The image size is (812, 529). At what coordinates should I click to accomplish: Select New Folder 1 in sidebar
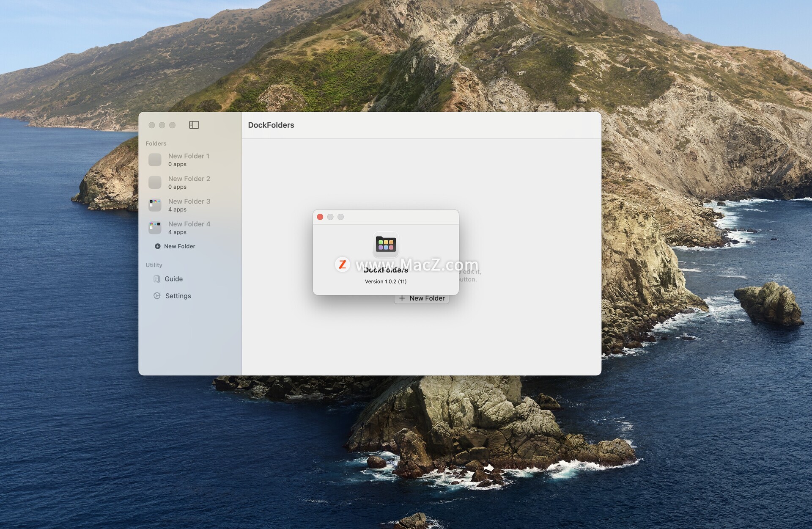point(189,160)
